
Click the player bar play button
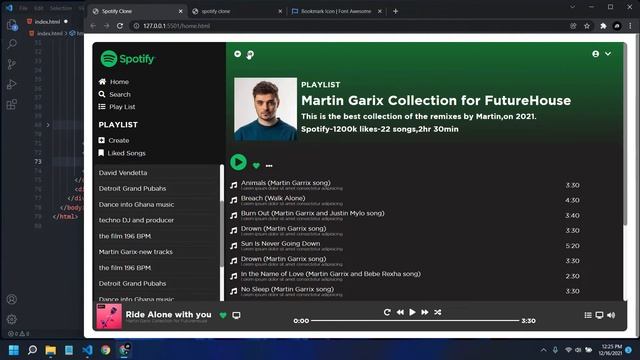click(x=412, y=312)
